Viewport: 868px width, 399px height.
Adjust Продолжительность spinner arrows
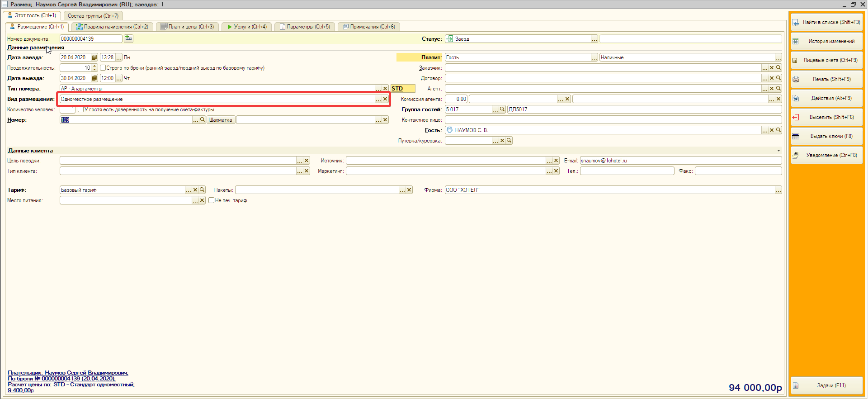click(94, 68)
